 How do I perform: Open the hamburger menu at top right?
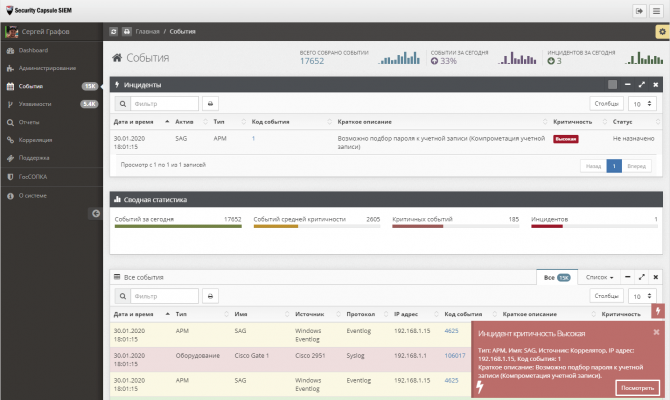click(658, 10)
